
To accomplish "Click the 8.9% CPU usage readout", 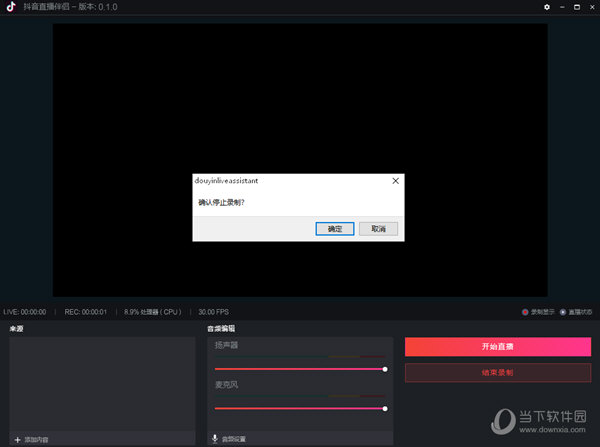I will [x=153, y=312].
